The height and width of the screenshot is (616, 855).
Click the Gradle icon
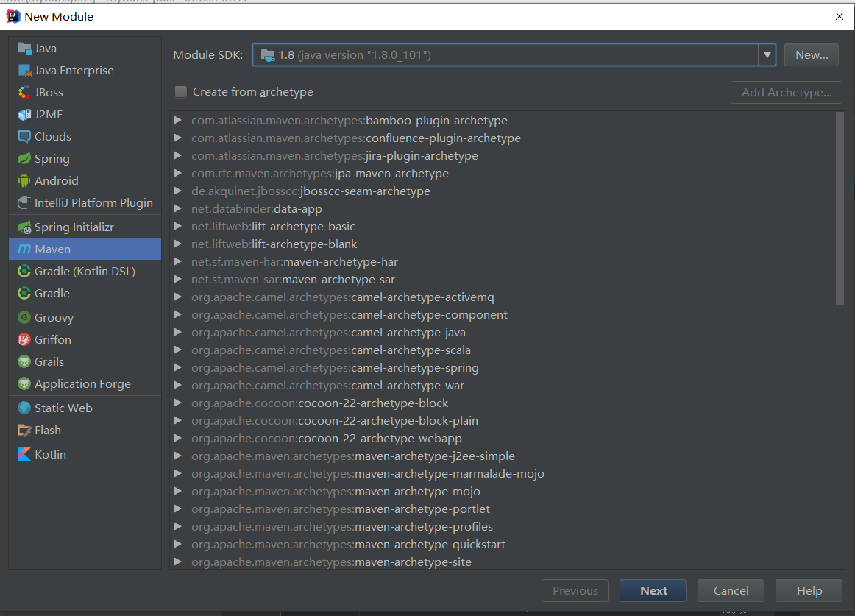click(x=24, y=293)
